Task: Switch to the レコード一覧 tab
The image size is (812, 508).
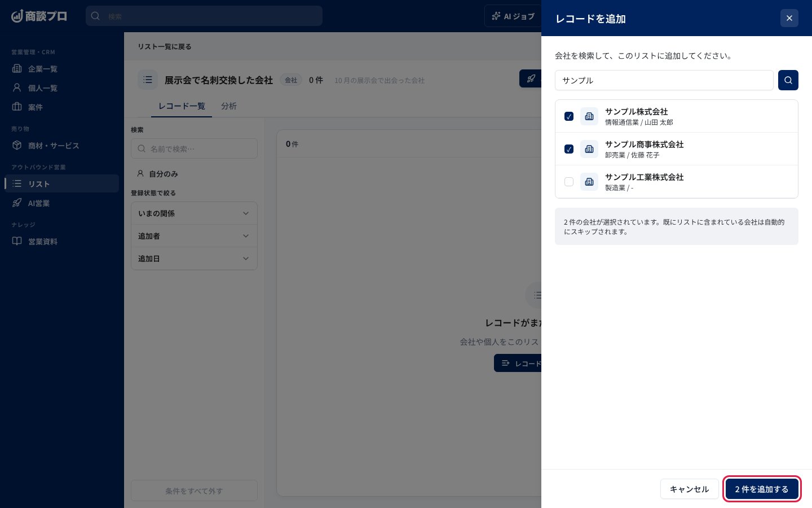Action: tap(182, 106)
